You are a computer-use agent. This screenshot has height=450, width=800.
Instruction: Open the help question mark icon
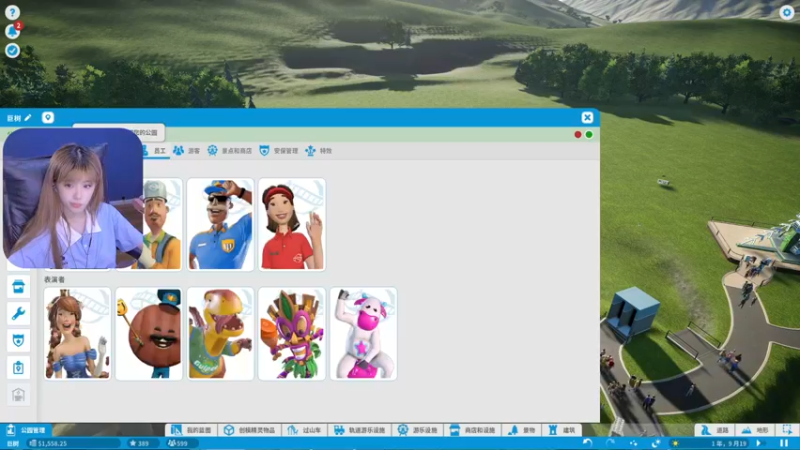pyautogui.click(x=12, y=12)
